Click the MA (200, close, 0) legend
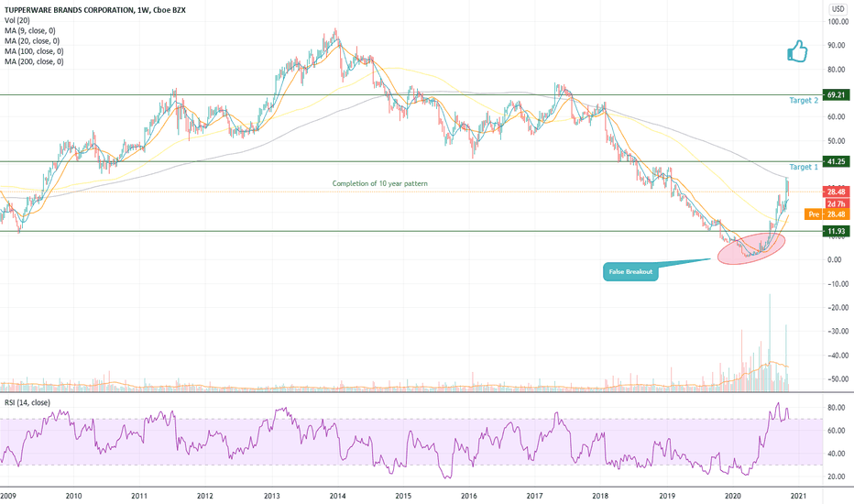 34,61
